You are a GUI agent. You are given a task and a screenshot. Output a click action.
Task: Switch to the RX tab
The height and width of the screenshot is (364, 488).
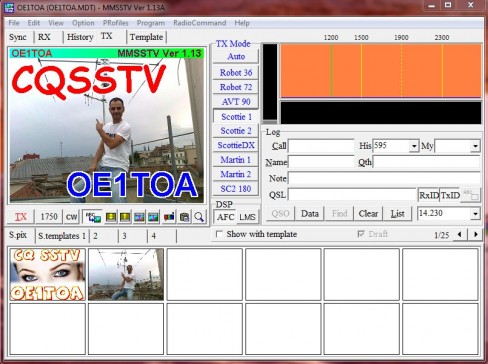point(44,37)
